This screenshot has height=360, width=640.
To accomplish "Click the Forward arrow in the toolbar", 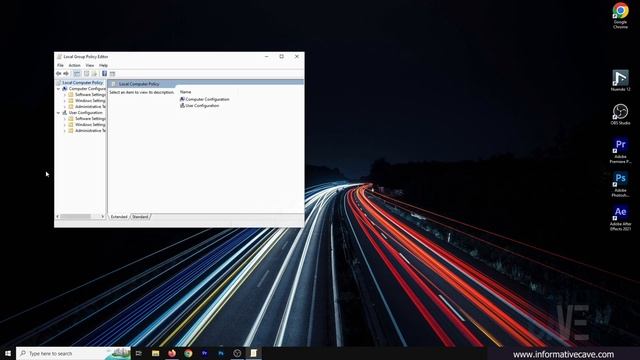I will (66, 73).
